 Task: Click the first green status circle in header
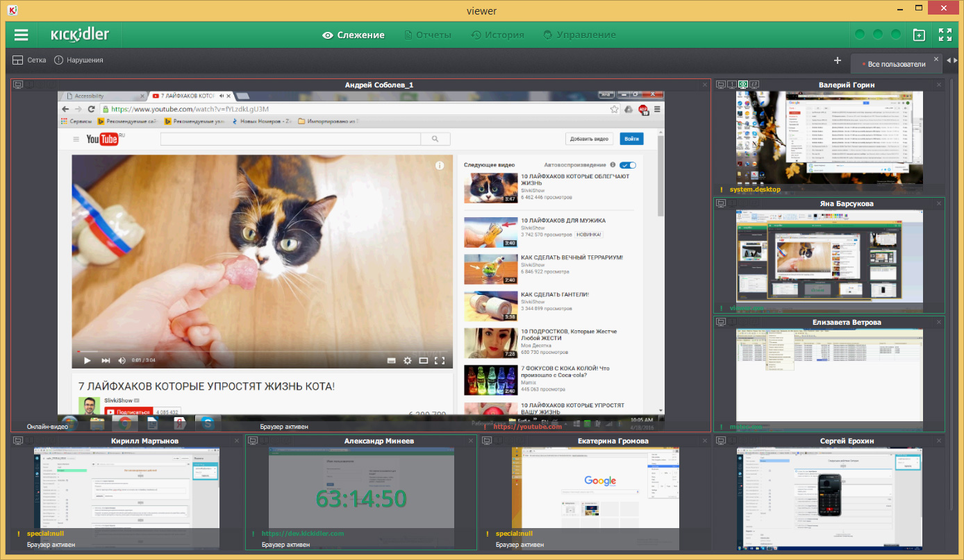point(860,35)
